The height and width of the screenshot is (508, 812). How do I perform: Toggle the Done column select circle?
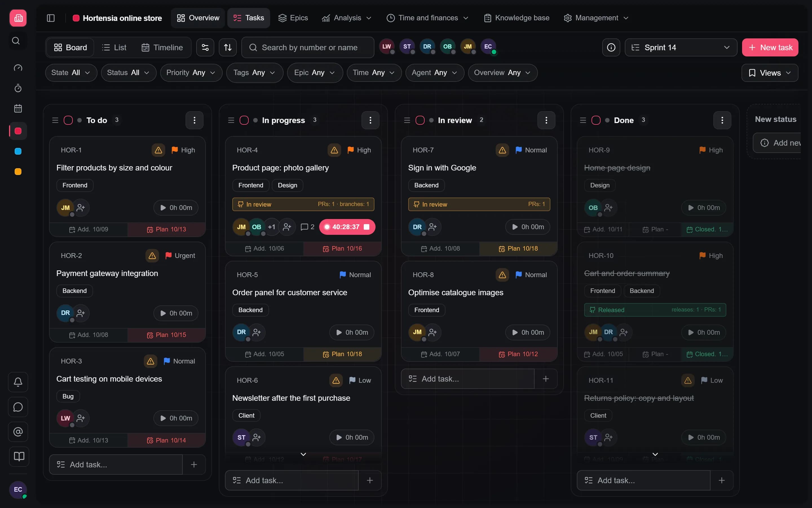tap(595, 120)
